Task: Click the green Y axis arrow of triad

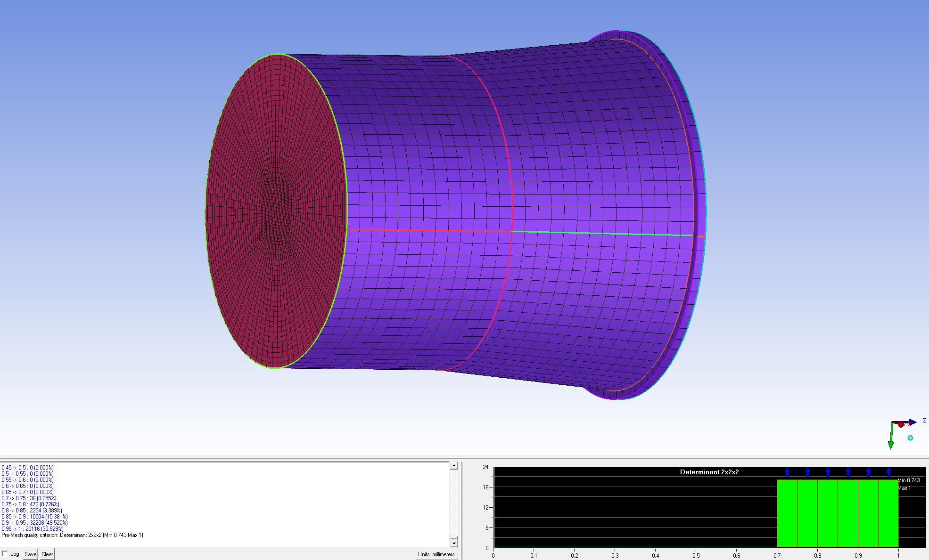Action: [891, 443]
